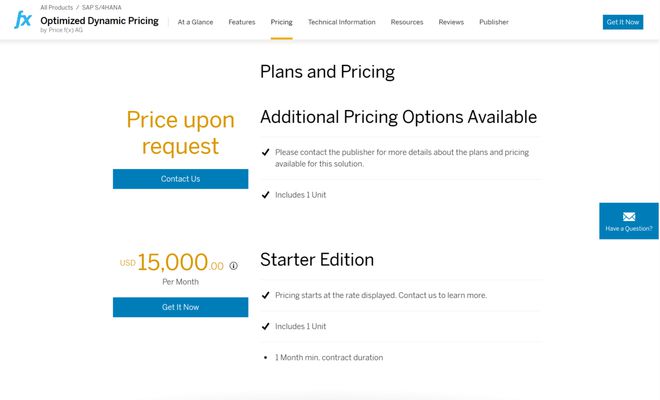
Task: Click checkmark next to Starter Edition Includes 1 Unit
Action: pyautogui.click(x=266, y=327)
